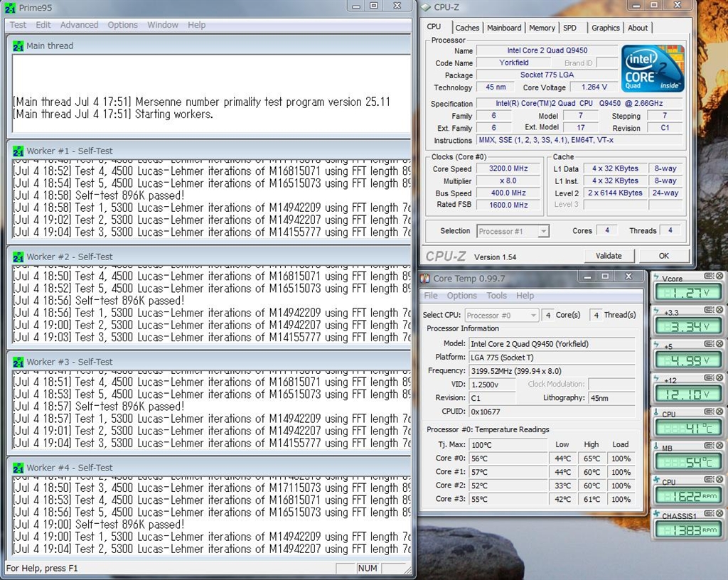The height and width of the screenshot is (580, 728).
Task: Click thermometer icon on the MB gadget
Action: 656,446
